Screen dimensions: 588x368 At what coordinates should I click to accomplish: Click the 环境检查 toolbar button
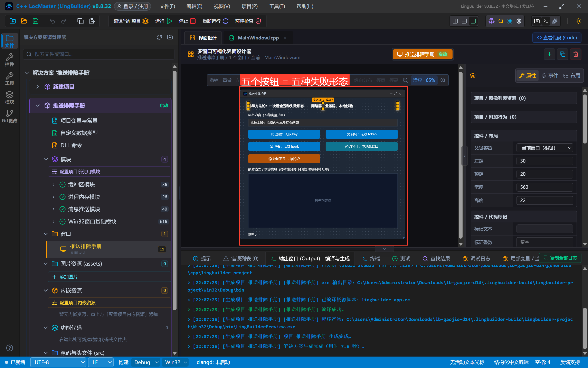248,21
